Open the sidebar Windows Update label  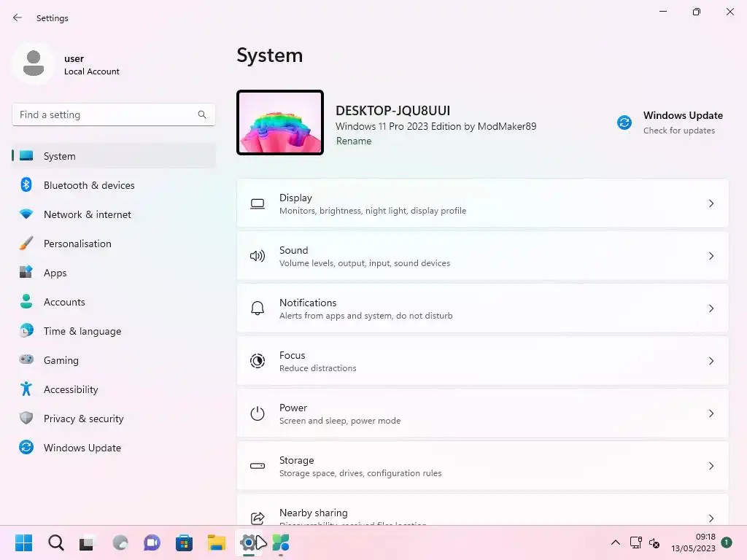point(82,448)
